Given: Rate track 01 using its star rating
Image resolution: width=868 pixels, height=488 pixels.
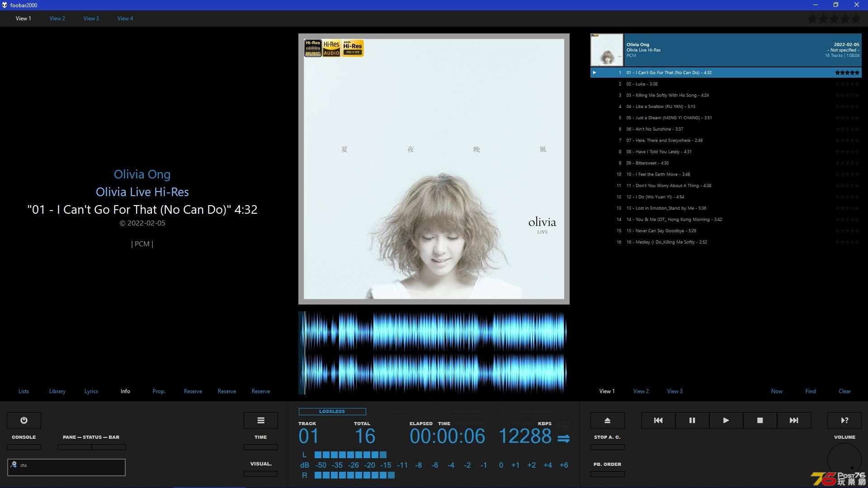Looking at the screenshot, I should coord(847,72).
